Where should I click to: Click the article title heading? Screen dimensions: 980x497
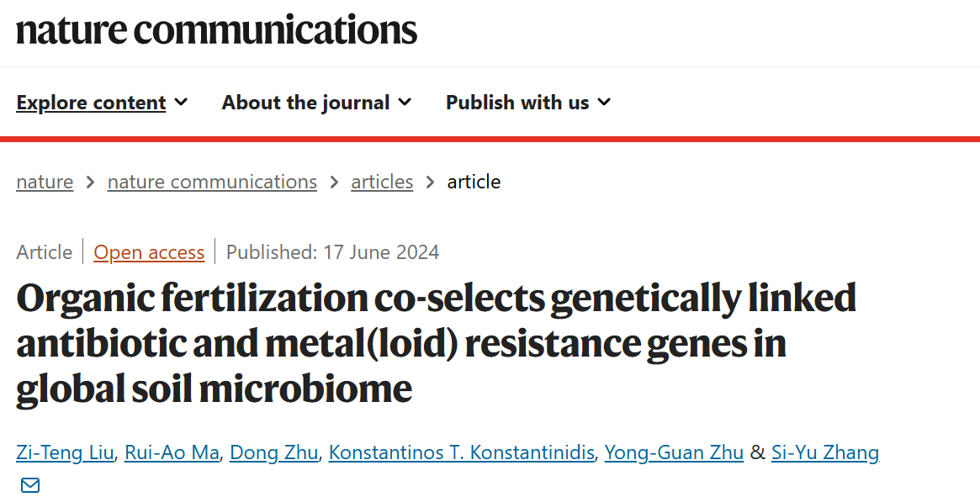[436, 343]
